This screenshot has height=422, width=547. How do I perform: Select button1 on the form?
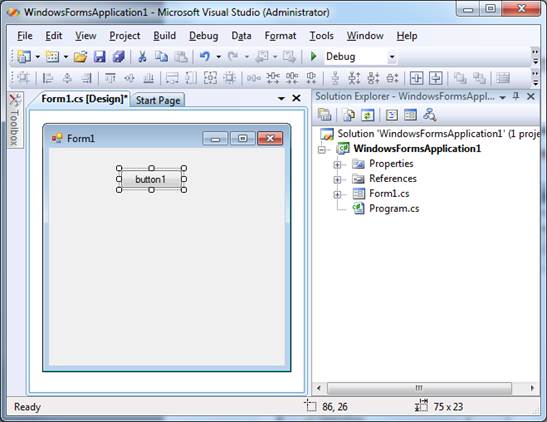[151, 179]
